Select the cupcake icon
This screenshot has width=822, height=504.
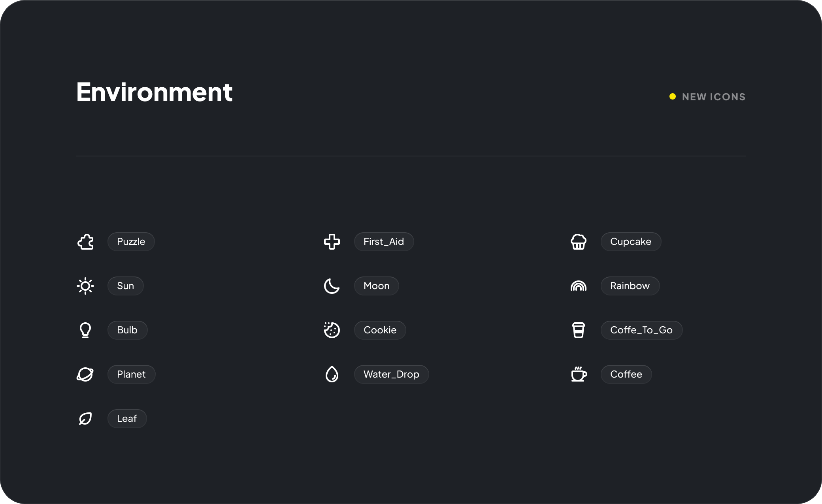pyautogui.click(x=579, y=242)
